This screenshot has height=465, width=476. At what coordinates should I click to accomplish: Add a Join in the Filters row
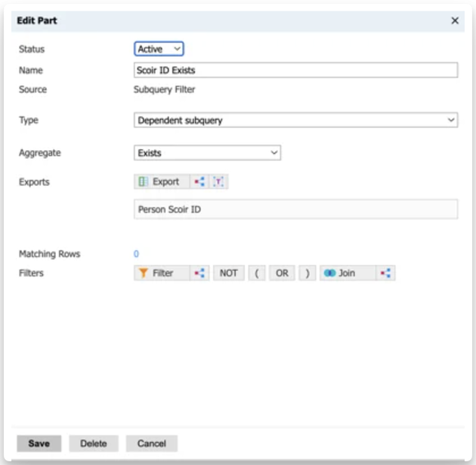[x=347, y=273]
